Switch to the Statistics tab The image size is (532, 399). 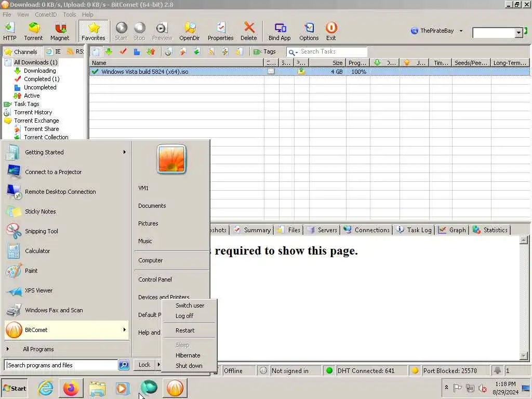pos(490,230)
